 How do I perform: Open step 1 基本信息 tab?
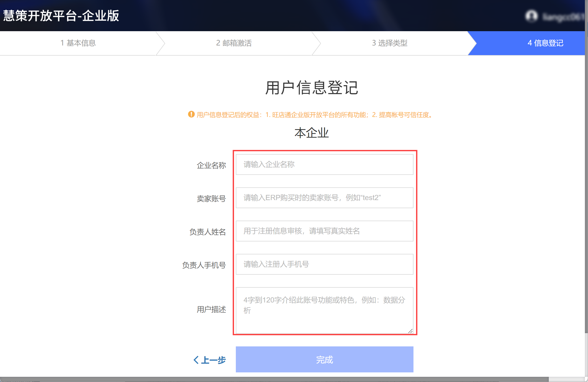(x=78, y=43)
